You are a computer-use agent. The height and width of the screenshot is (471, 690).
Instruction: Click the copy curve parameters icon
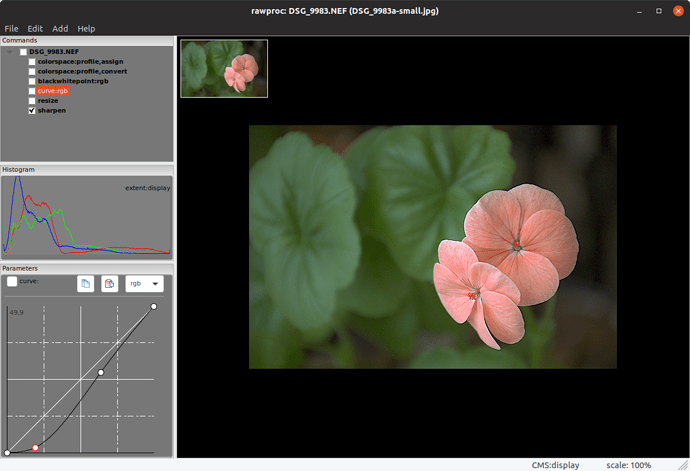(86, 284)
